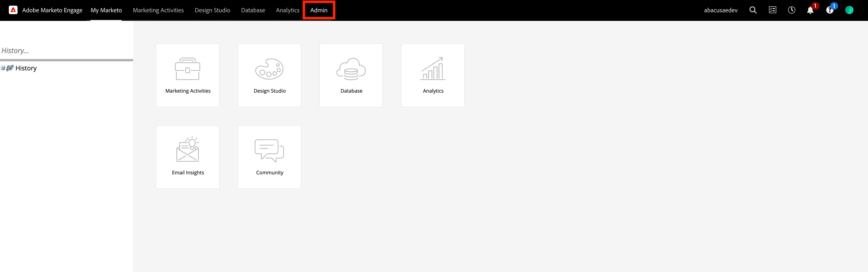Open the clock recent history icon
Screen dimensions: 868x272
click(x=791, y=10)
